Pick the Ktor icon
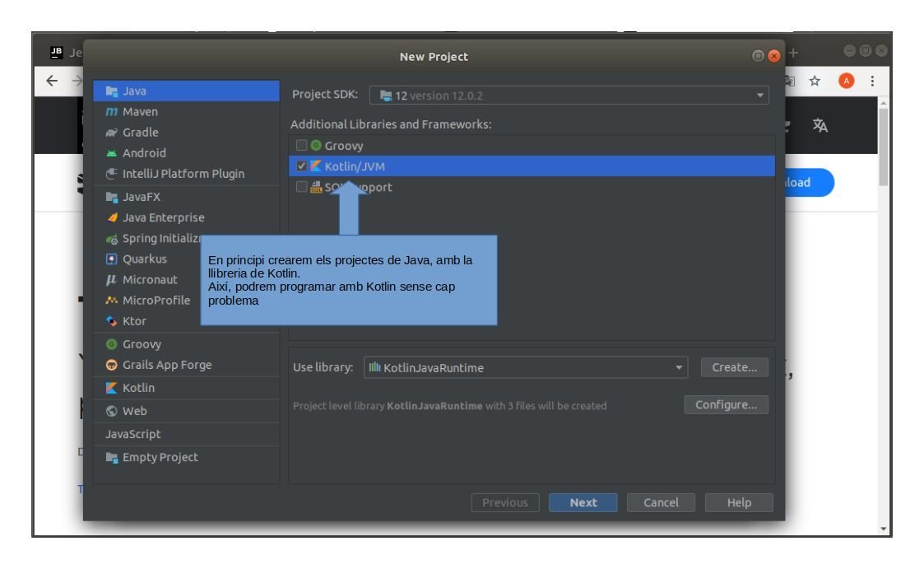 (111, 321)
